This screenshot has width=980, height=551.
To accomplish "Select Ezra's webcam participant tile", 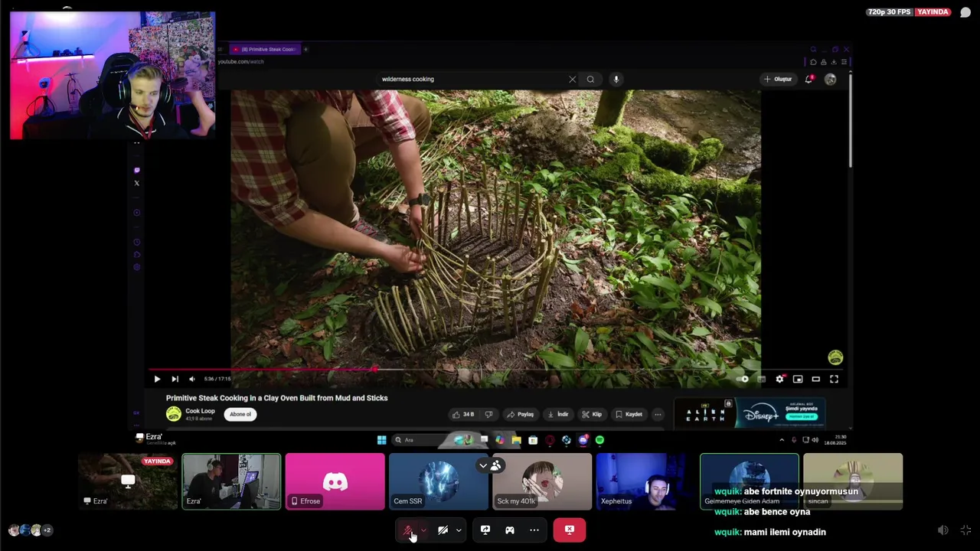I will point(231,481).
